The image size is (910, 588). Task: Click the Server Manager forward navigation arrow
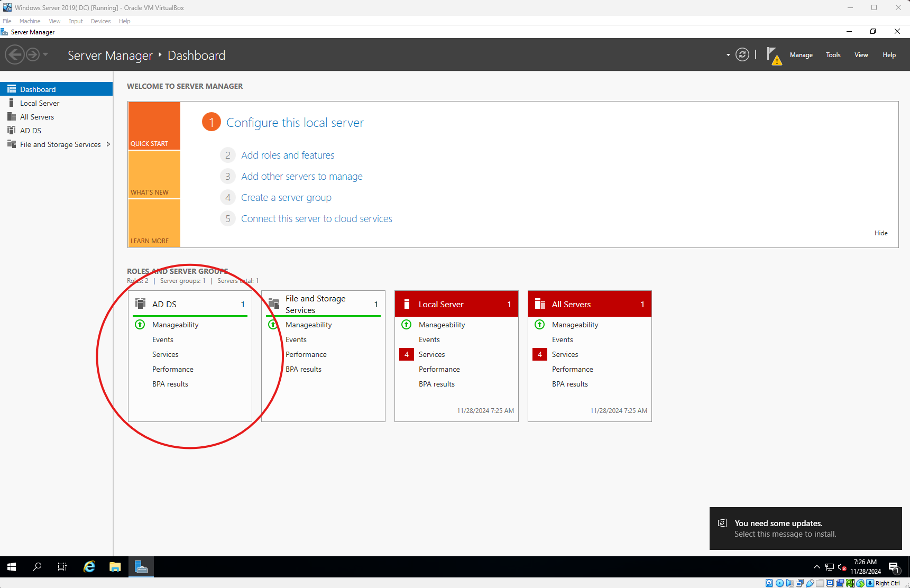[33, 54]
